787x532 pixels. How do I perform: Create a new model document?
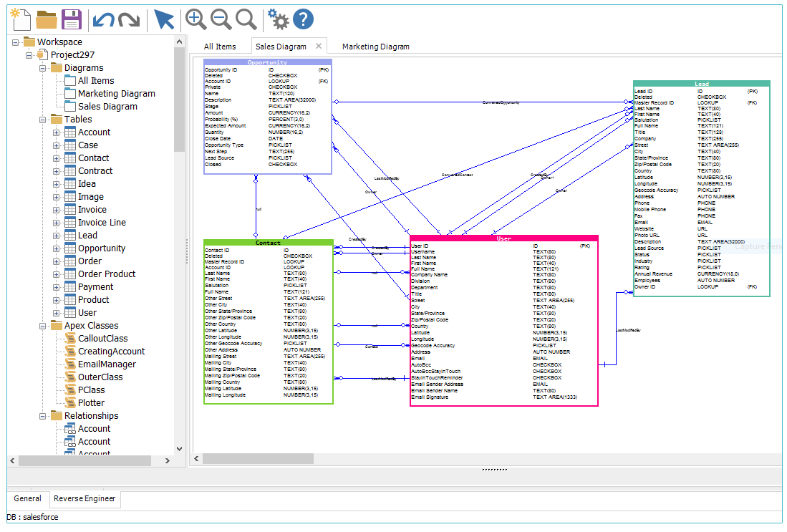coord(19,19)
